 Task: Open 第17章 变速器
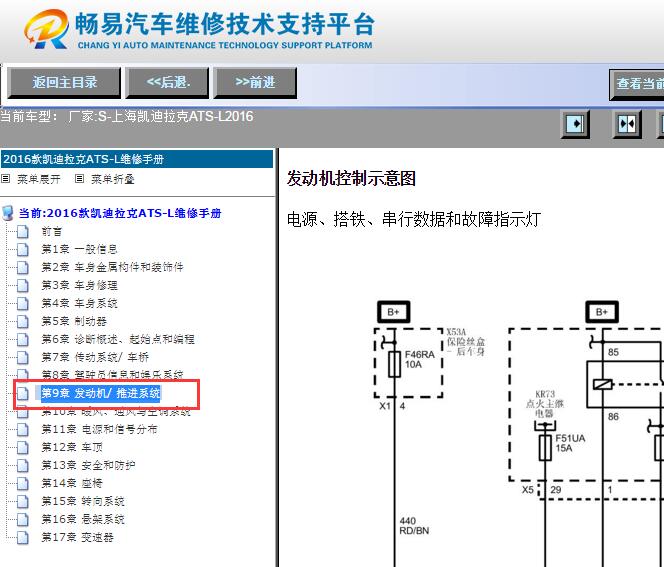pos(77,537)
